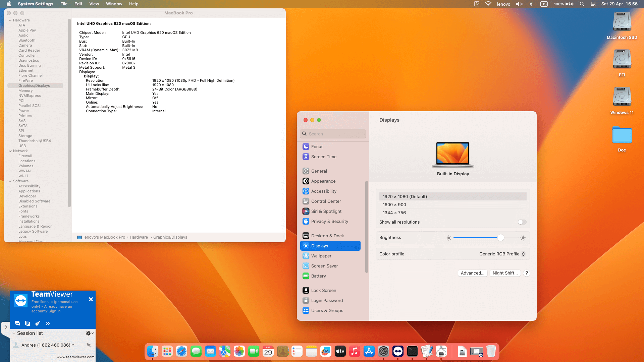Select Applications under Software tree
This screenshot has height=362, width=644.
pos(29,191)
